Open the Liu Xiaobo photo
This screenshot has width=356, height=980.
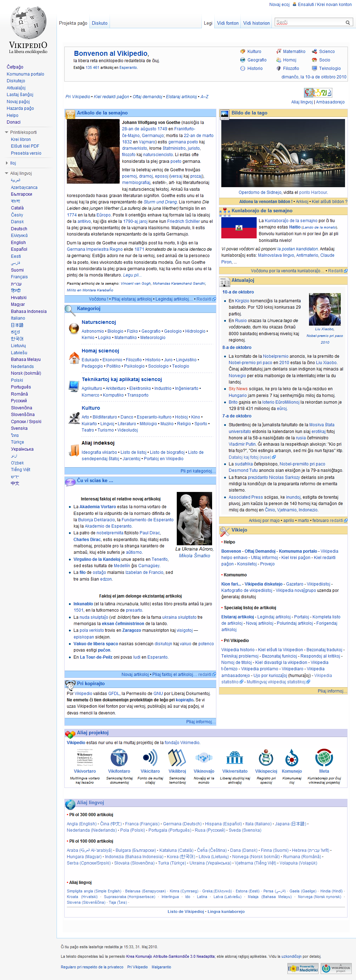325,309
